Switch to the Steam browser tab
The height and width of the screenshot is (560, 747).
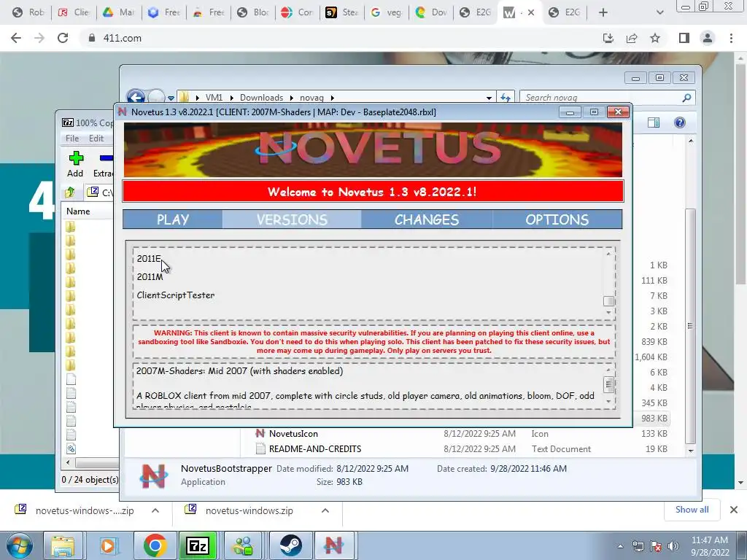coord(342,12)
